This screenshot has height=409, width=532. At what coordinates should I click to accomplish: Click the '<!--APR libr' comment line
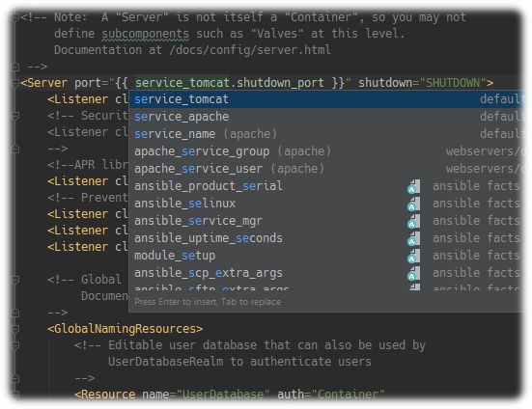[x=88, y=165]
